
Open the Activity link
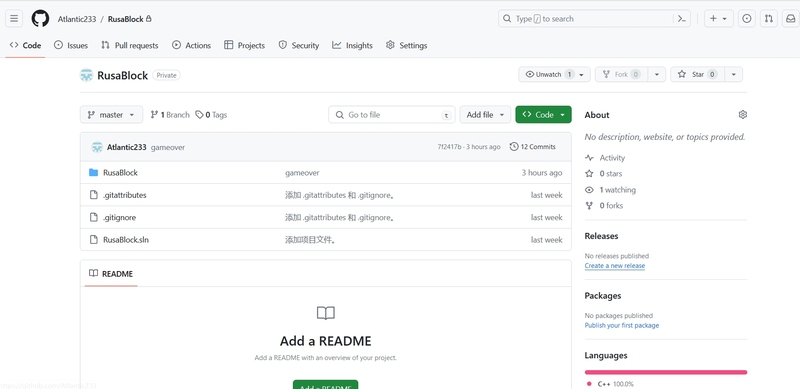pos(605,158)
